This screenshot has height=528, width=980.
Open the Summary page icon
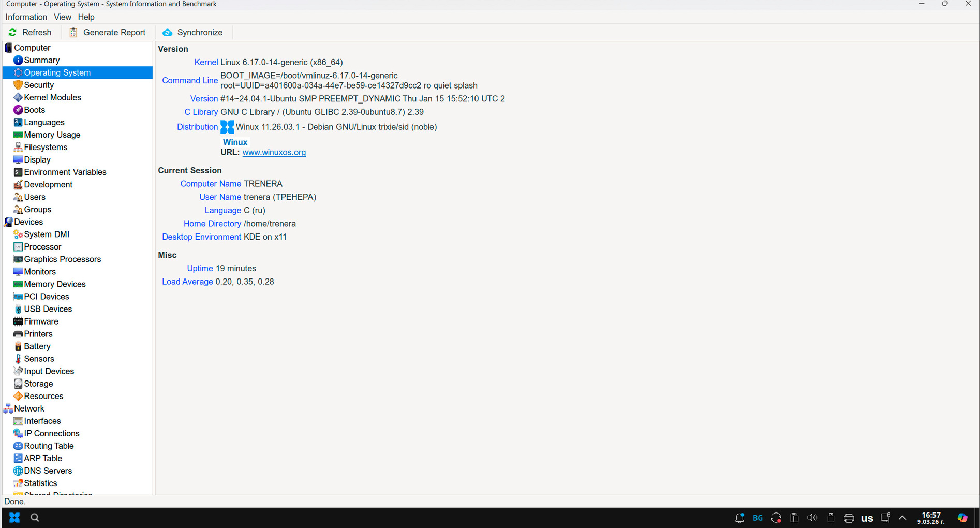tap(18, 60)
